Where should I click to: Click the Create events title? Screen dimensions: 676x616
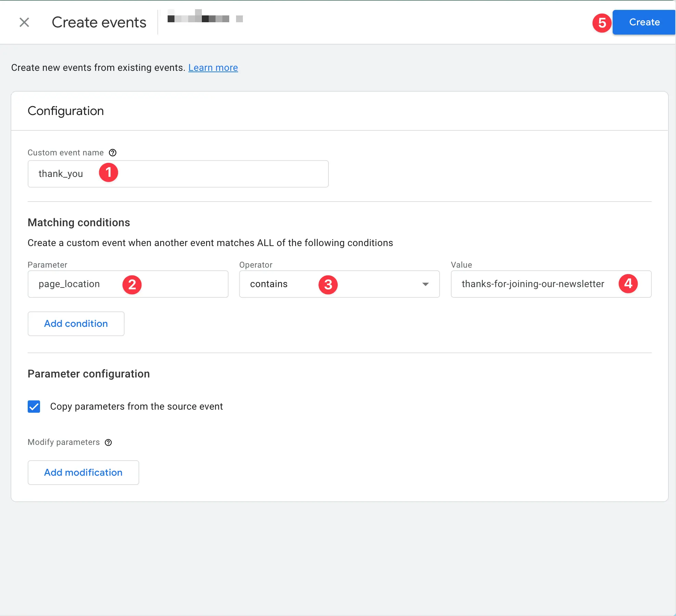point(99,22)
